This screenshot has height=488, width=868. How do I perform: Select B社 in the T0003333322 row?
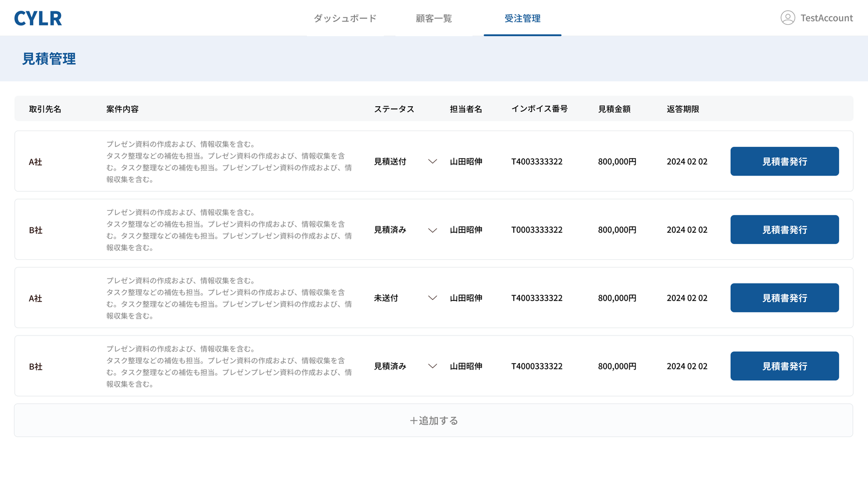click(36, 230)
